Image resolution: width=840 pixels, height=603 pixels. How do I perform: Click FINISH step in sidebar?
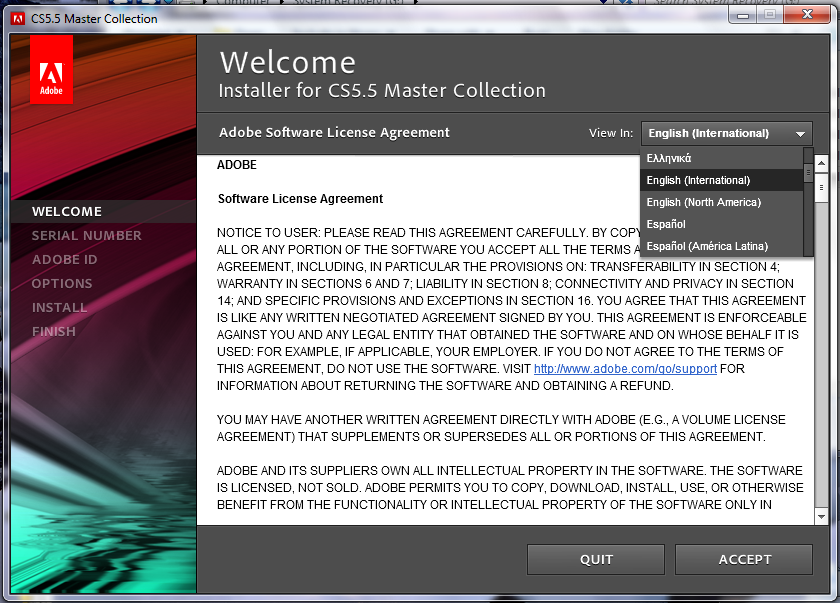coord(54,332)
